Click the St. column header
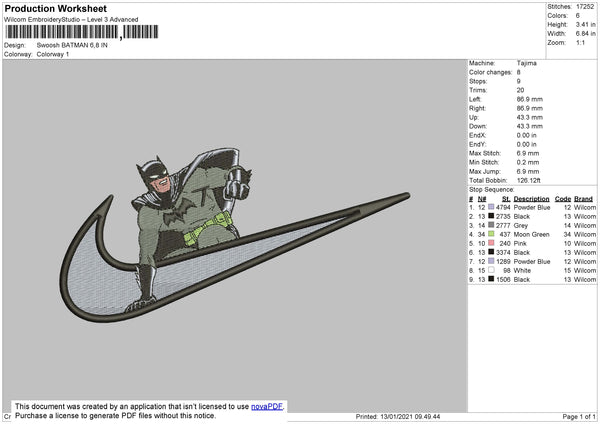600x424 pixels. 506,199
